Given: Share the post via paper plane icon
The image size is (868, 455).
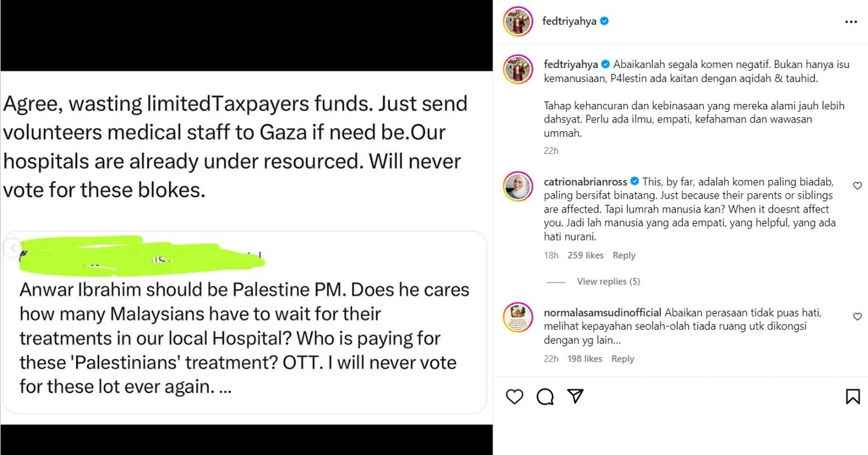Looking at the screenshot, I should pos(576,396).
